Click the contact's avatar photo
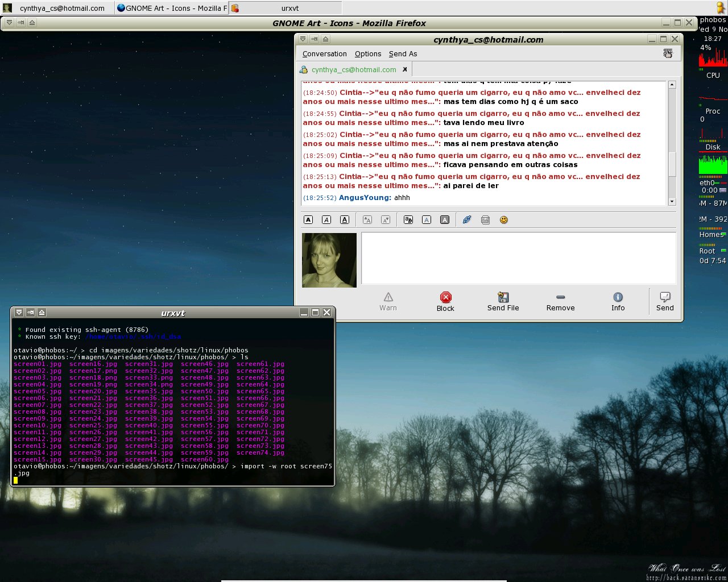This screenshot has width=728, height=582. point(329,260)
